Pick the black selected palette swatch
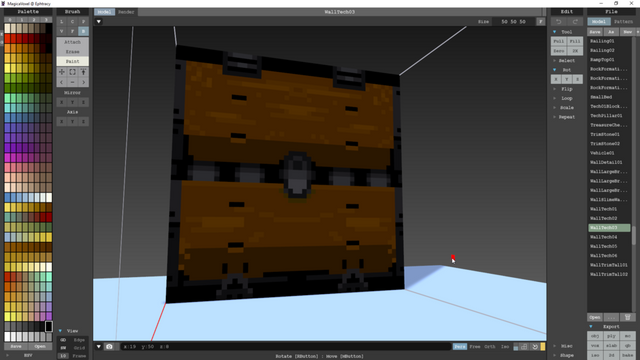Screen dimensions: 640x360 (x=49, y=326)
